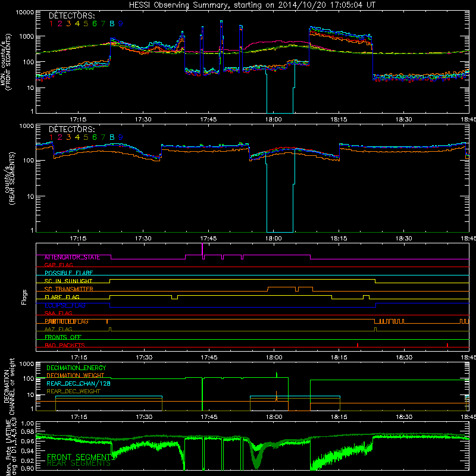Click the 18:15 time tick under rear segments plot
This screenshot has width=476, height=476.
coord(339,239)
